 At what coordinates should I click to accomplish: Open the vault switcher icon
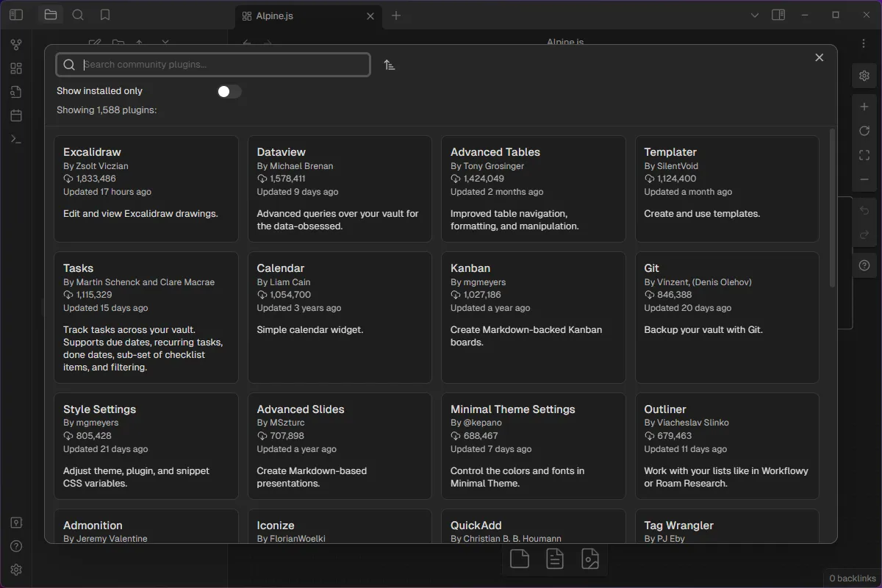16,523
